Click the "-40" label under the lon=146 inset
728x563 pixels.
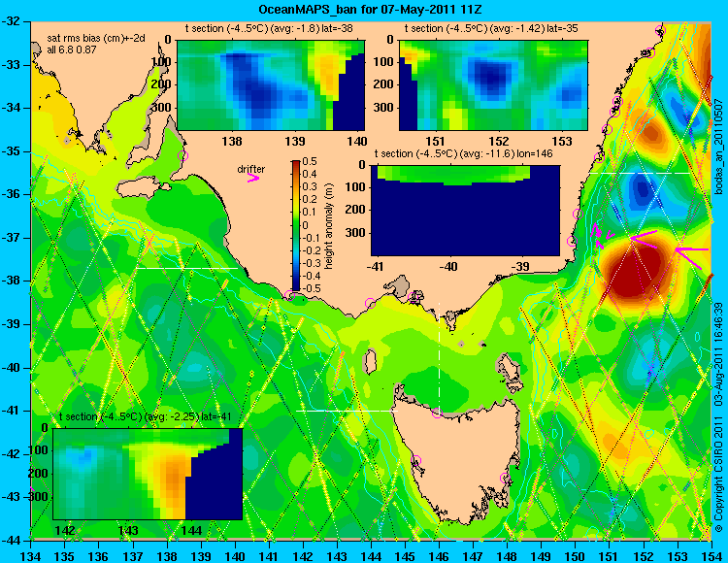[x=448, y=267]
